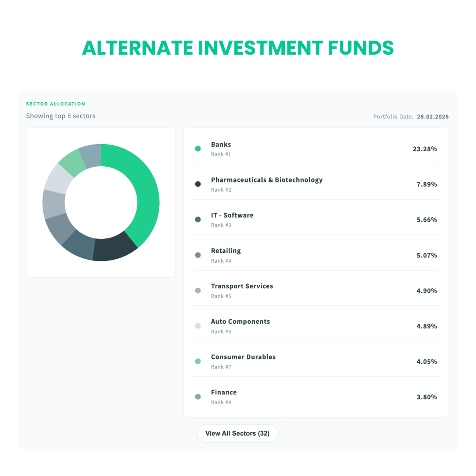
Task: Click the Auto Components legend dot
Action: (x=198, y=326)
